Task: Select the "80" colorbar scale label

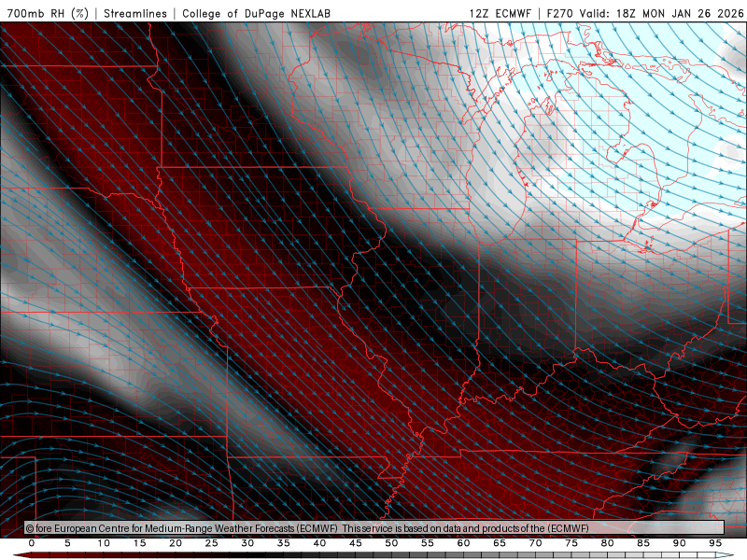Action: 608,543
